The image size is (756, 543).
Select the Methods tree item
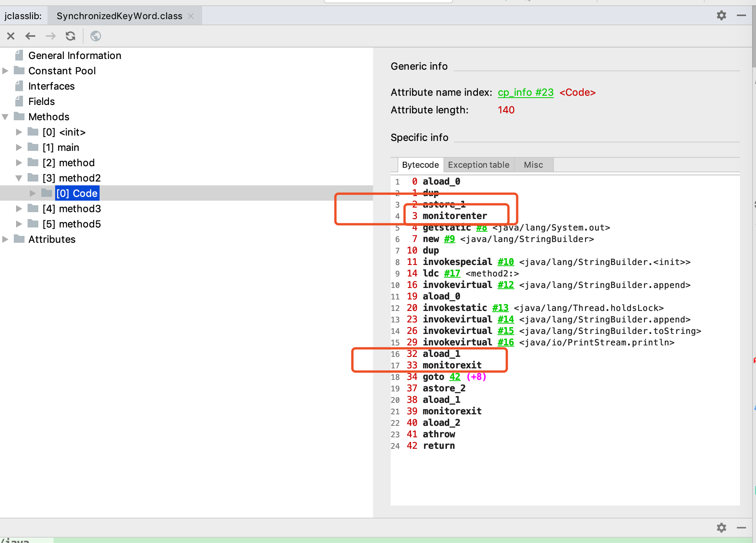(x=49, y=117)
